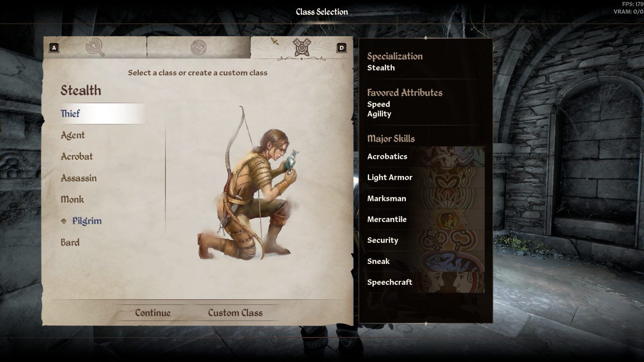Click the D key prompt icon
Screen dimensions: 644x362
(341, 48)
